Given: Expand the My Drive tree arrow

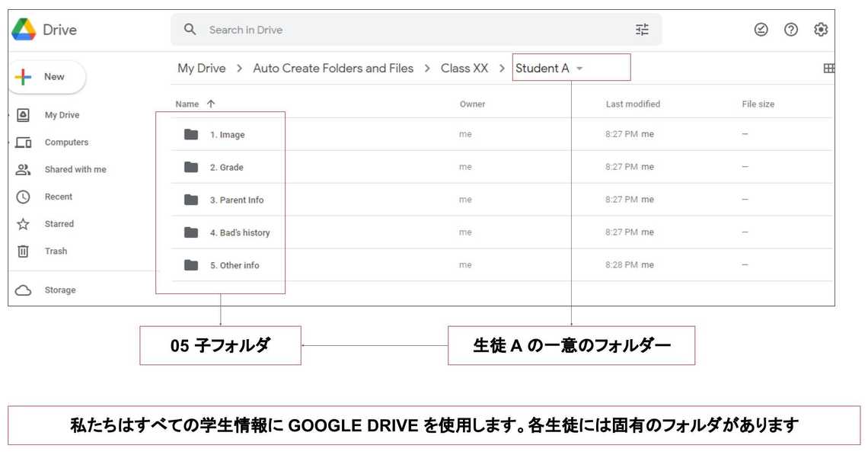Looking at the screenshot, I should coord(10,115).
